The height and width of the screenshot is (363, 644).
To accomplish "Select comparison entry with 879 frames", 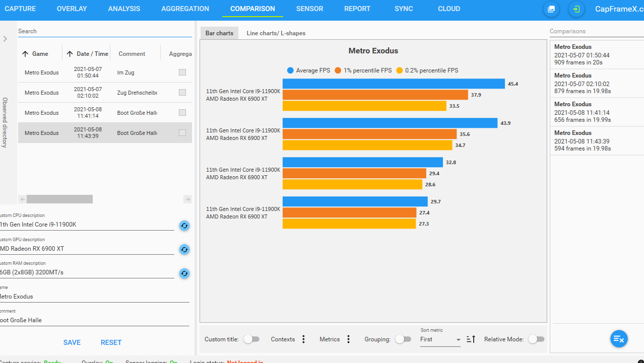I will [x=597, y=84].
